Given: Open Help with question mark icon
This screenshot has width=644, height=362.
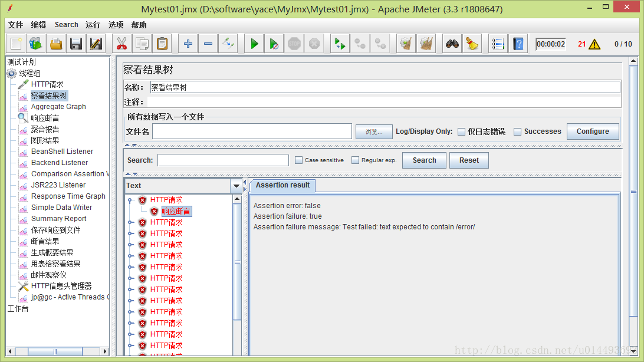Looking at the screenshot, I should click(518, 44).
